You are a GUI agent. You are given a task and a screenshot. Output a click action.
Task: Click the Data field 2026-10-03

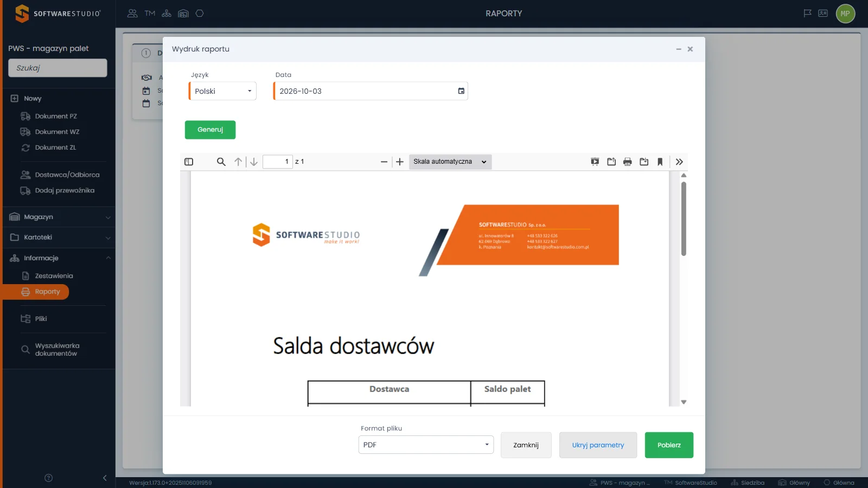tap(371, 91)
